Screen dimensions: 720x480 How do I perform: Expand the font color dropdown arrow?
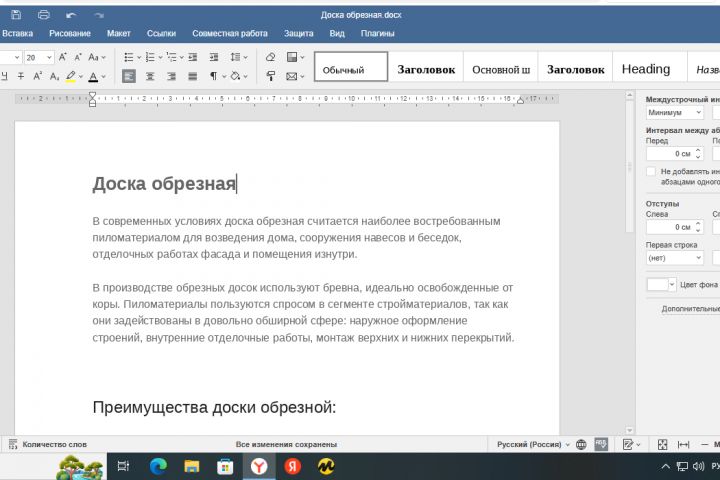click(x=104, y=77)
